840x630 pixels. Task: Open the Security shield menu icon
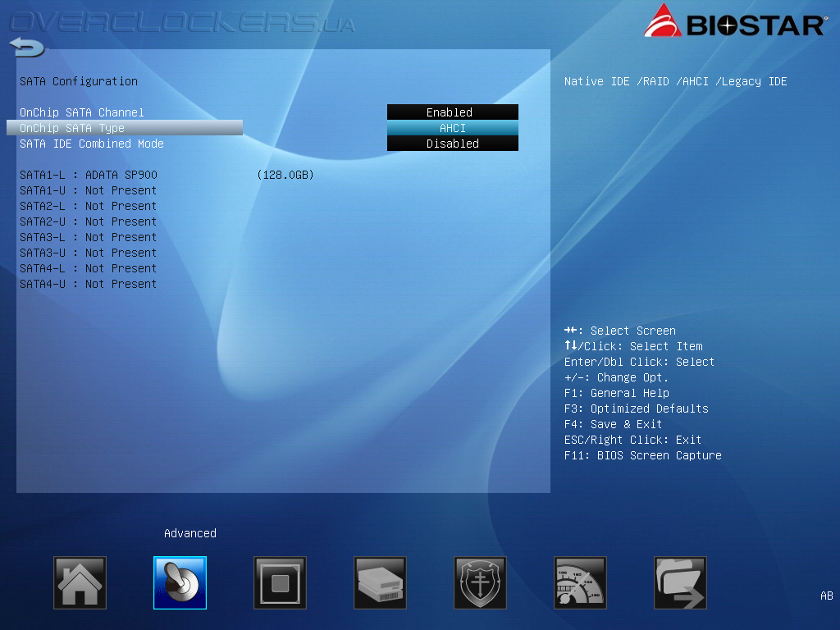click(x=480, y=583)
